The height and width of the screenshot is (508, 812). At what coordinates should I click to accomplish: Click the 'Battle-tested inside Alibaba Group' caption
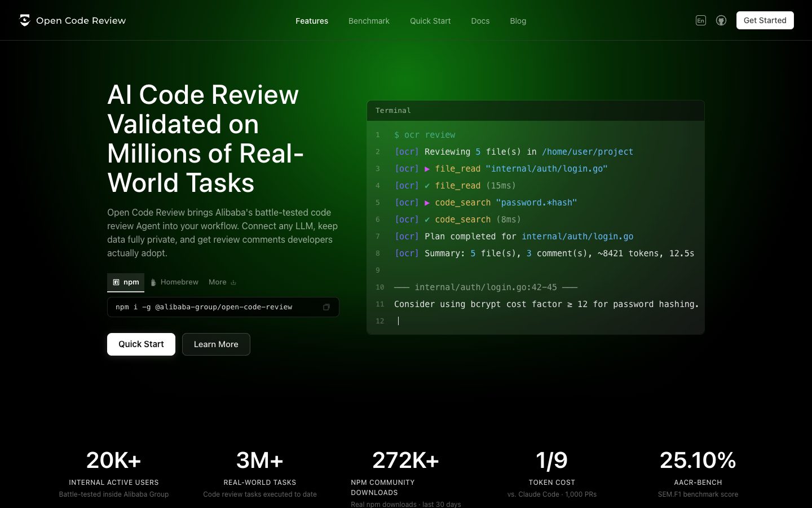(x=114, y=494)
